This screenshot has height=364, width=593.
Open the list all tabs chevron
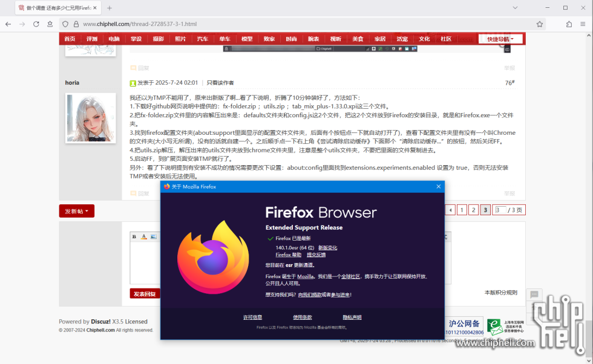(515, 8)
